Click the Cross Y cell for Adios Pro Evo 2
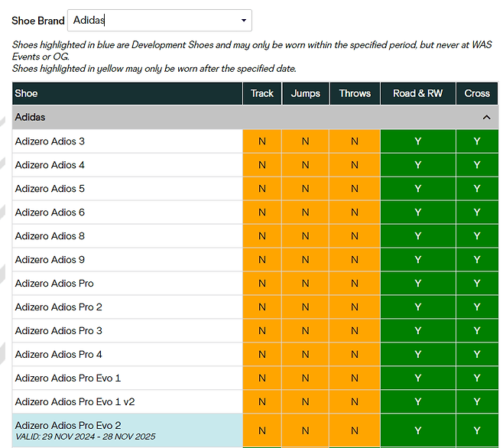Image resolution: width=503 pixels, height=448 pixels. (x=477, y=430)
